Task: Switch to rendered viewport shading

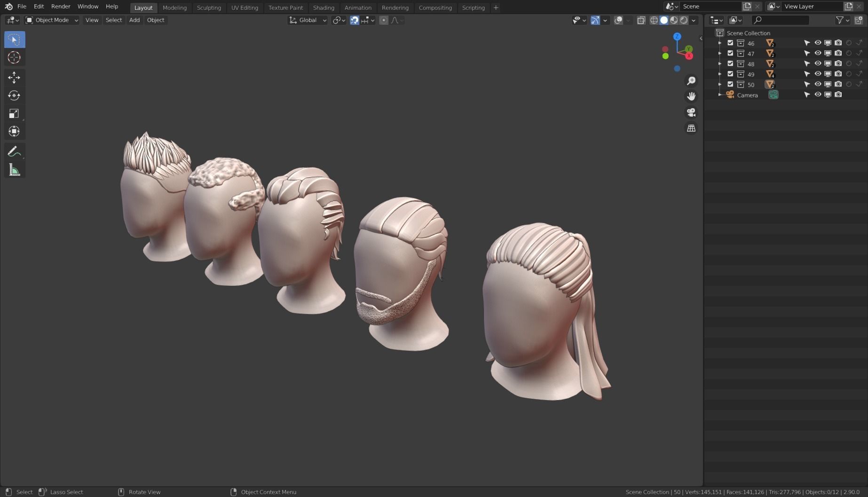Action: coord(684,20)
